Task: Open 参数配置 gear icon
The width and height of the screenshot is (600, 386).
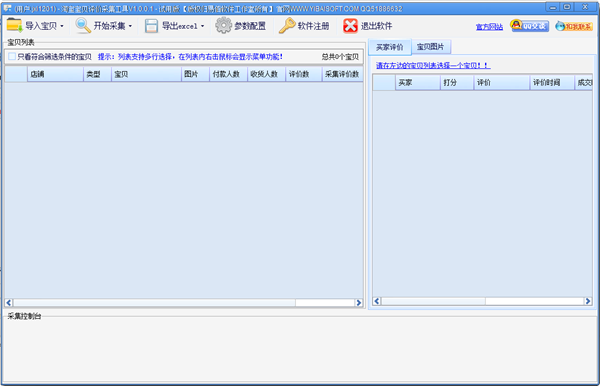Action: (x=223, y=26)
